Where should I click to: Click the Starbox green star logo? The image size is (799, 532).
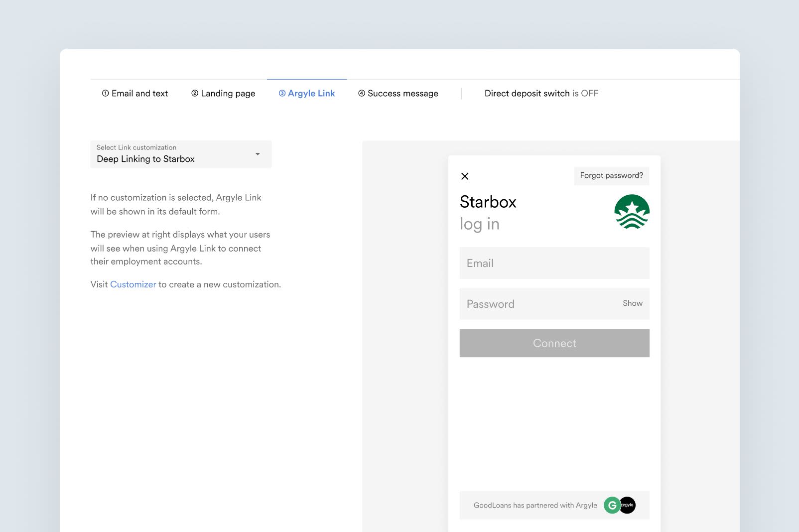(x=632, y=212)
